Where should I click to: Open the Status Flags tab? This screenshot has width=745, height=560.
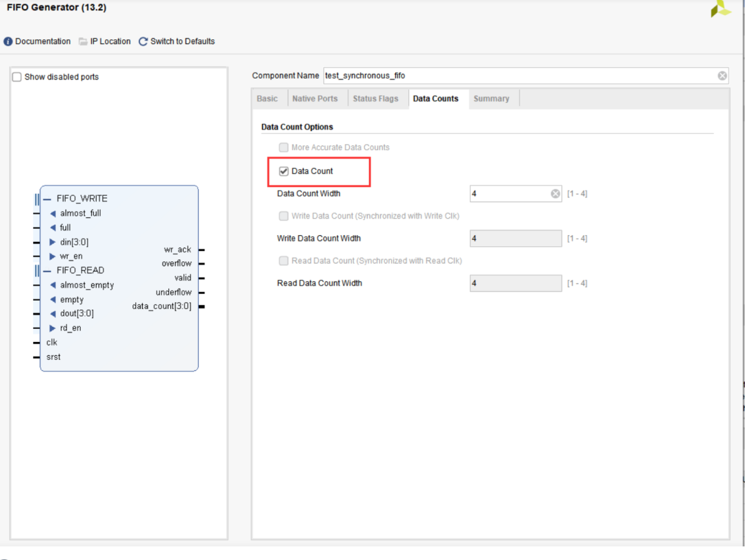pos(375,99)
